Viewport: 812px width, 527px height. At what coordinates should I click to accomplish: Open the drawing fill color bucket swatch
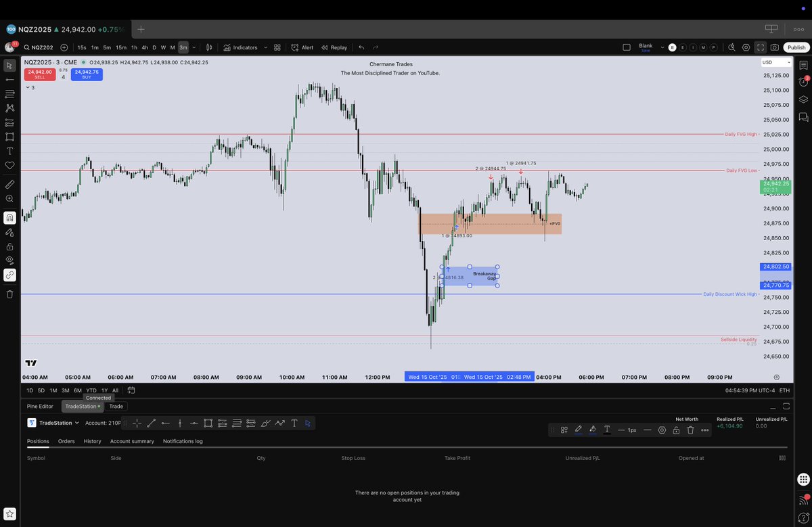(592, 430)
